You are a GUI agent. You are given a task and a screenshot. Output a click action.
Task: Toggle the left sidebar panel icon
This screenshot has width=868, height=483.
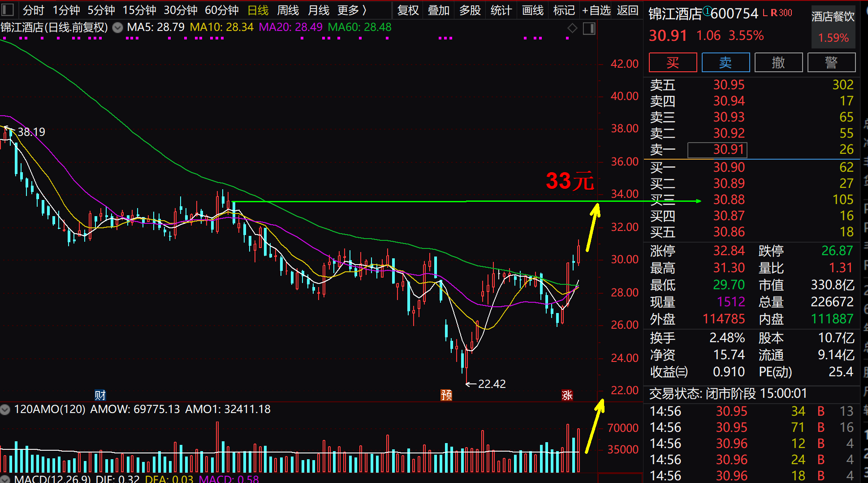pos(8,9)
